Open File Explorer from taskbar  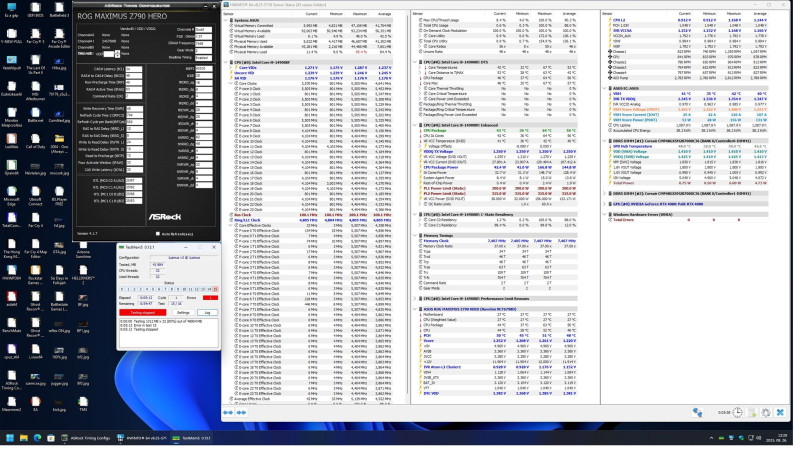point(23,438)
